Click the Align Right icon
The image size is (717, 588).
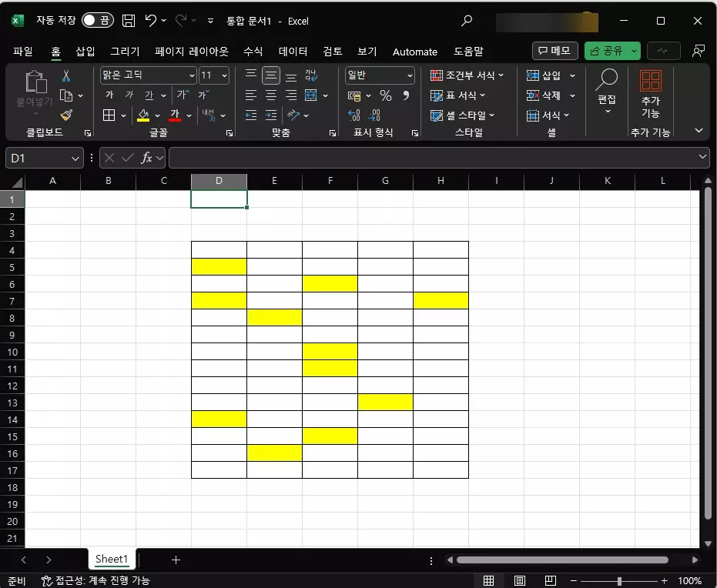coord(291,95)
